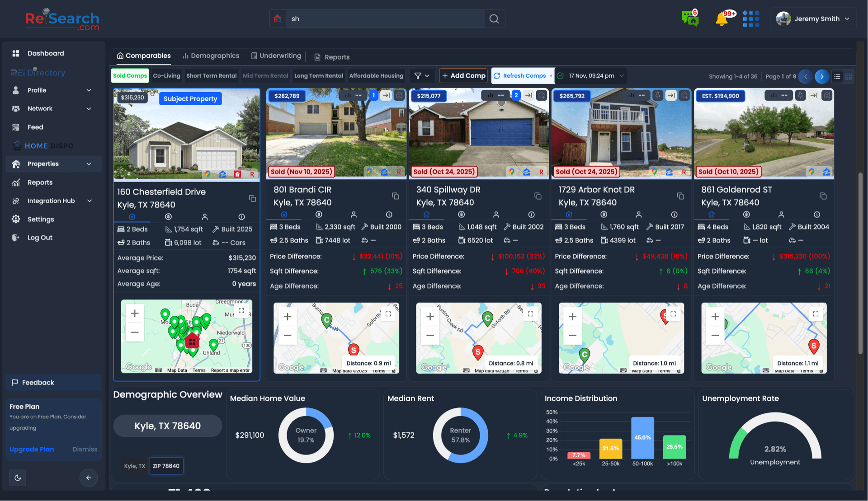
Task: Open Dashboard in the sidebar
Action: [x=53, y=53]
